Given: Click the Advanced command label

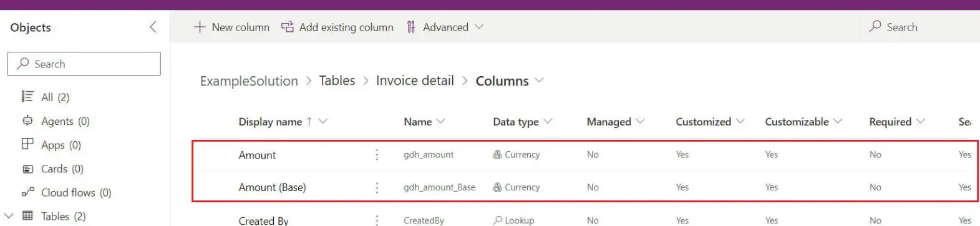Looking at the screenshot, I should pyautogui.click(x=445, y=27).
